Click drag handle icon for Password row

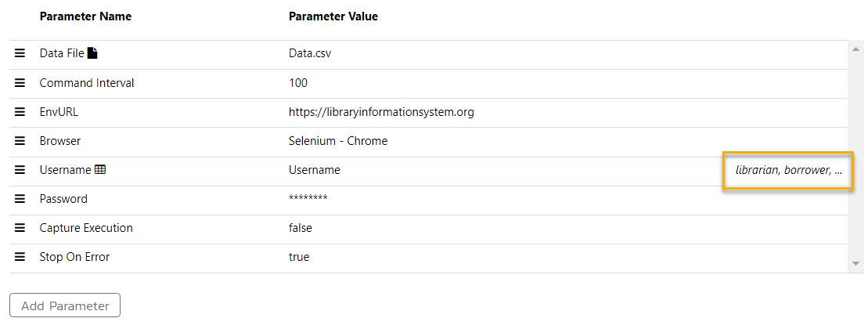click(20, 199)
